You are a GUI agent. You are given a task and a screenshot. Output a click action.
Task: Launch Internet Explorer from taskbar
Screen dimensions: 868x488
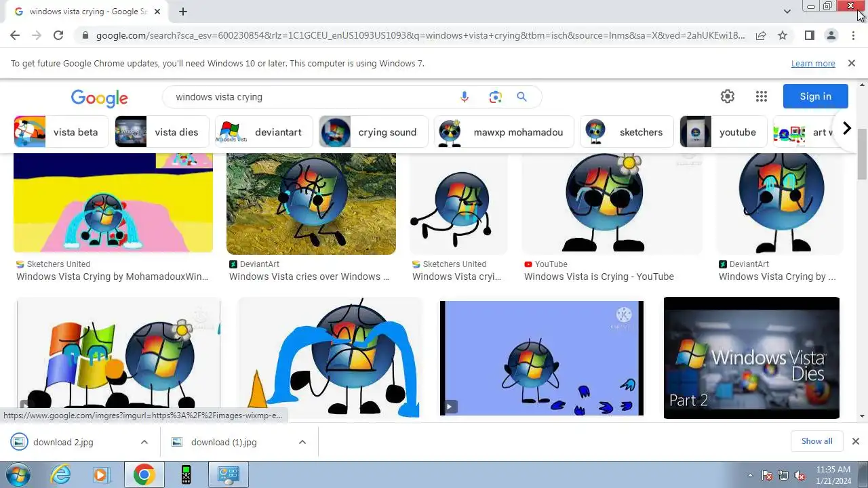61,474
